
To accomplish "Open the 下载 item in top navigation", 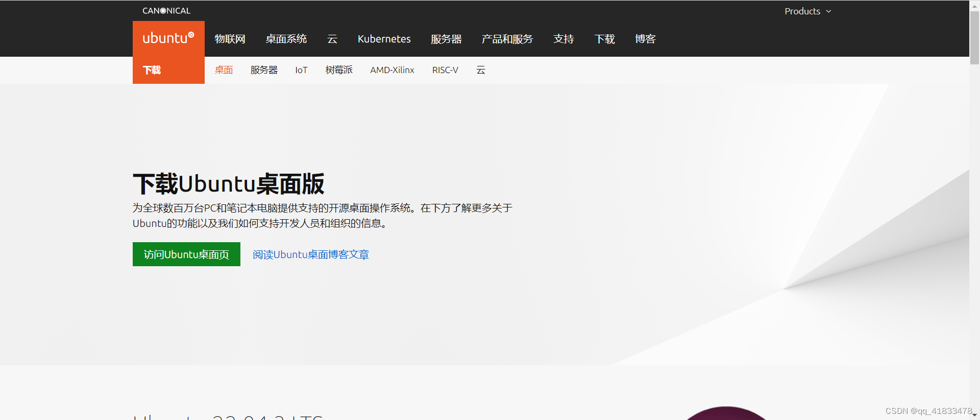I will [x=604, y=39].
